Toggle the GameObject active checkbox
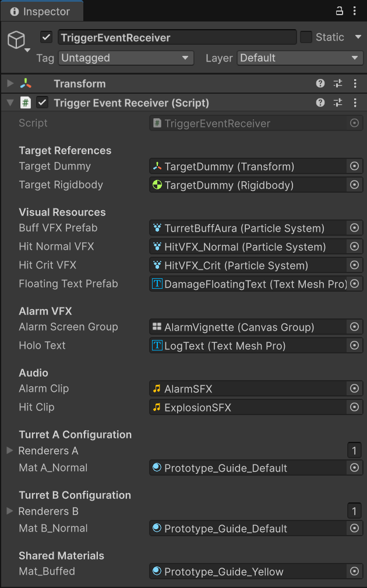 click(47, 37)
